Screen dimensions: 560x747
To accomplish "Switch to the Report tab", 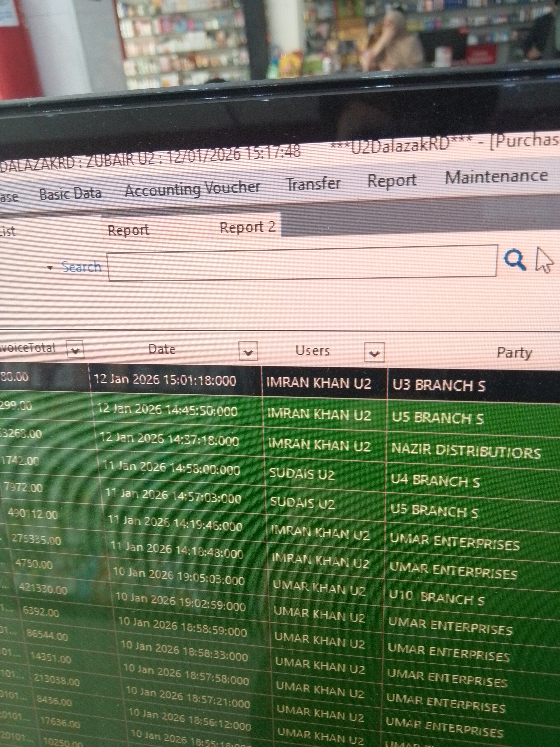I will (x=128, y=230).
